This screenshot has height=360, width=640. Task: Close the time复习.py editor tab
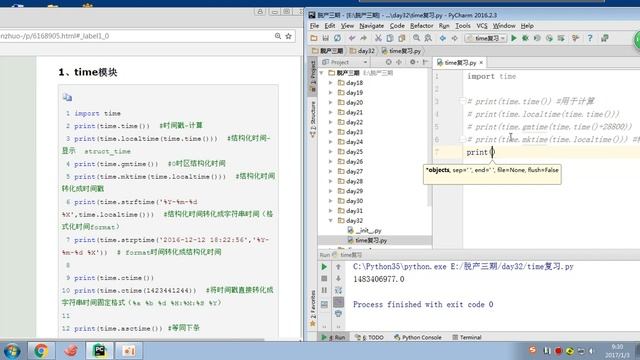[481, 63]
